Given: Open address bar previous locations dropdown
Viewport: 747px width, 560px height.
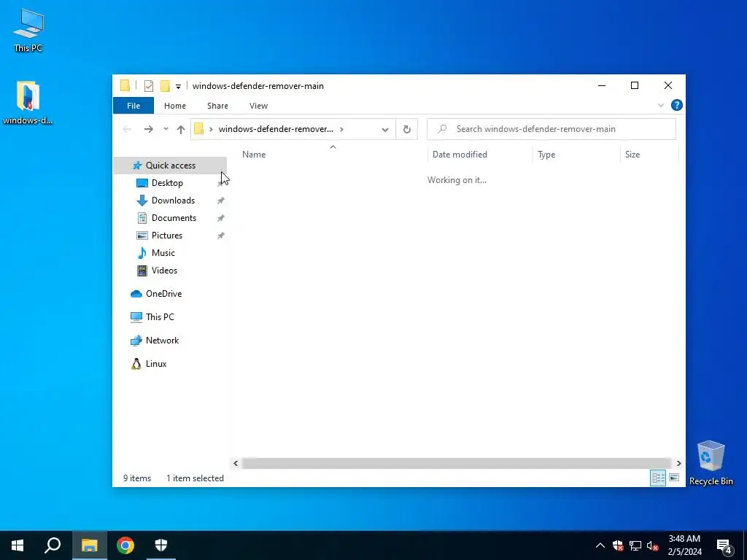Looking at the screenshot, I should pyautogui.click(x=385, y=130).
